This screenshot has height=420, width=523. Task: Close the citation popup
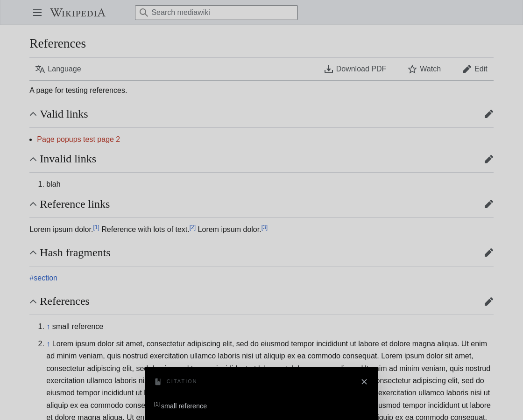364,382
